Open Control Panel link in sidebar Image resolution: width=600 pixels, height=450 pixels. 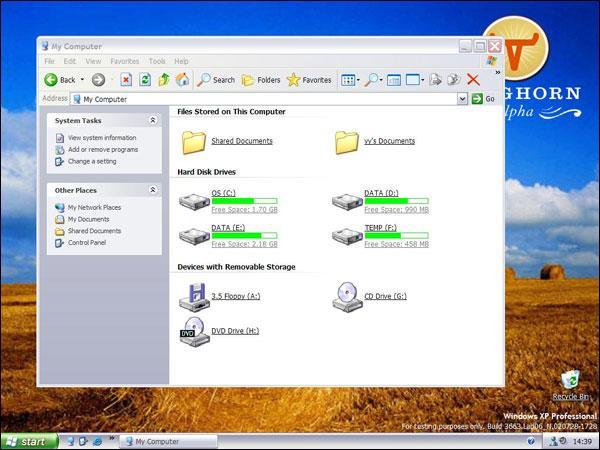(x=87, y=243)
